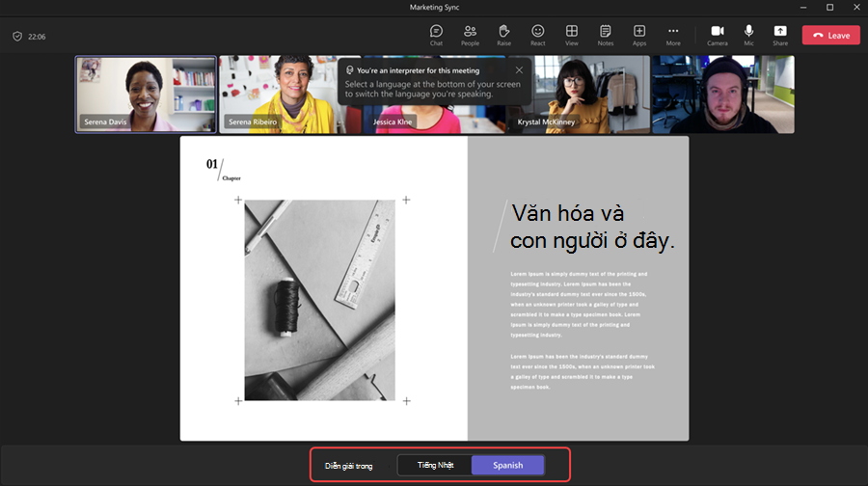This screenshot has height=486, width=868.
Task: Select Spanish as speaking language
Action: (x=507, y=465)
